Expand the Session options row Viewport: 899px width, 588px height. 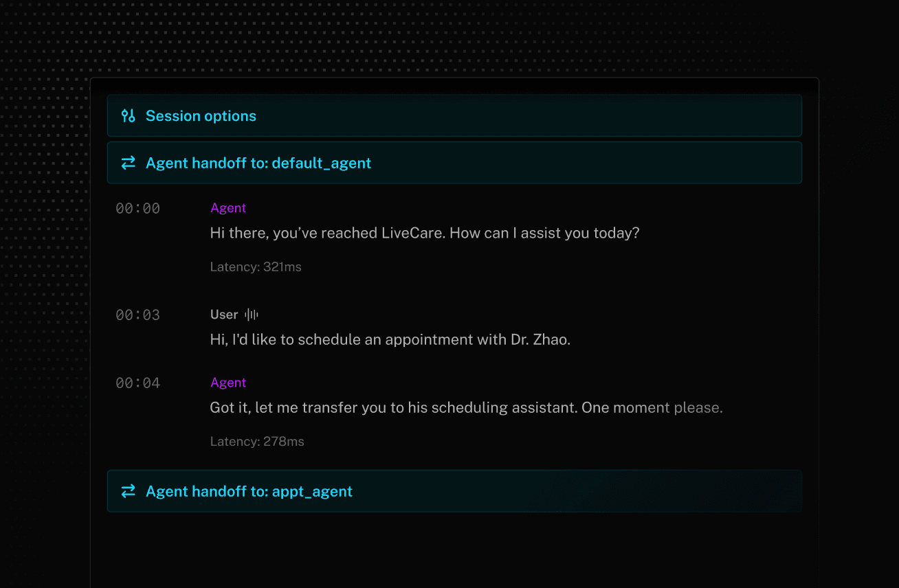(454, 116)
